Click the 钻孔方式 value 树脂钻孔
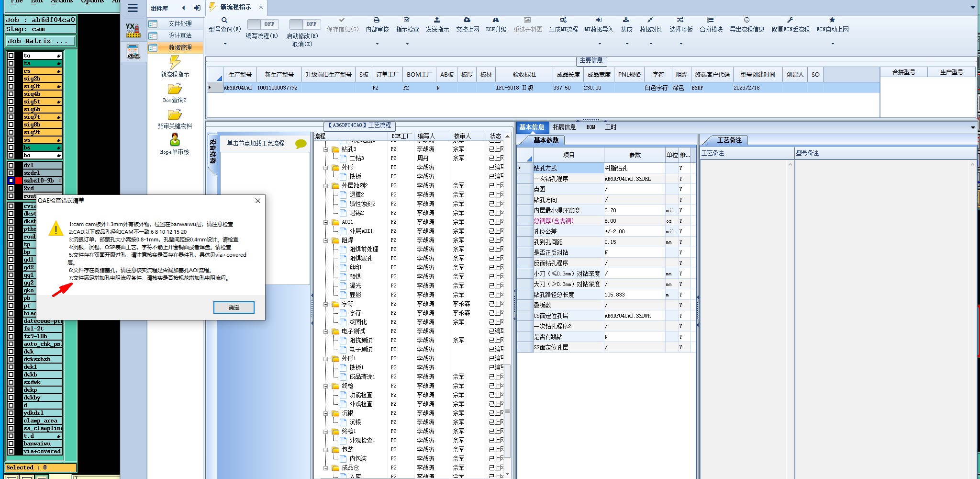 click(634, 168)
